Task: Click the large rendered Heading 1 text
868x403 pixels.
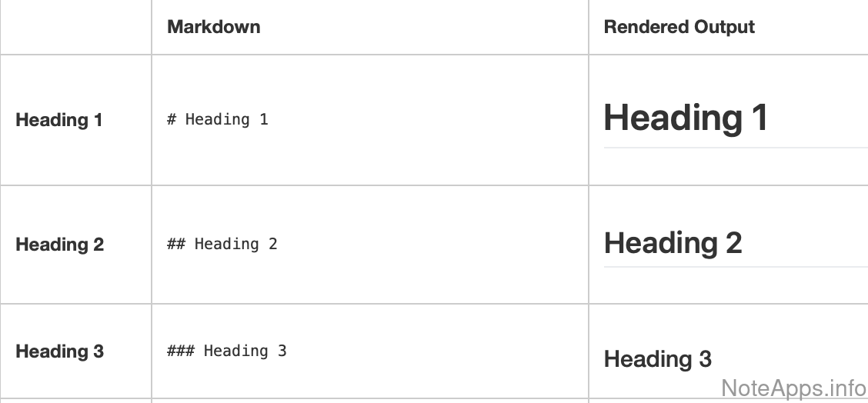Action: click(685, 118)
